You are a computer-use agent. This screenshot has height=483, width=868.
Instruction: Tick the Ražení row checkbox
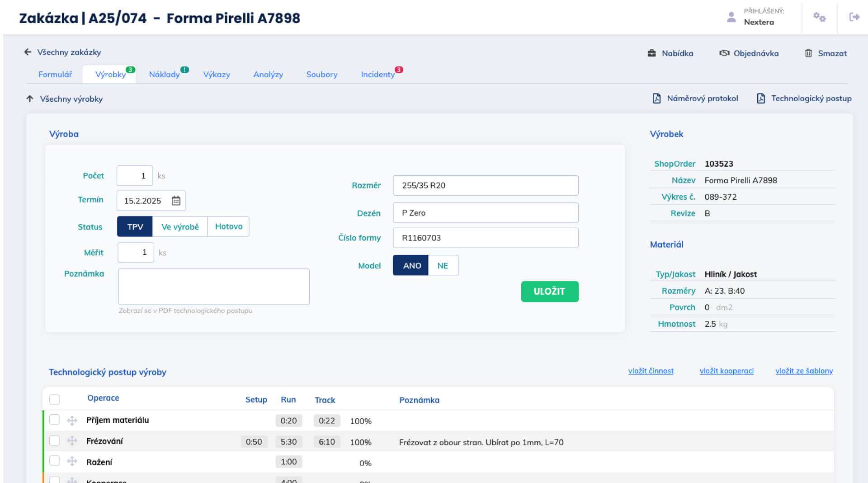pyautogui.click(x=54, y=460)
